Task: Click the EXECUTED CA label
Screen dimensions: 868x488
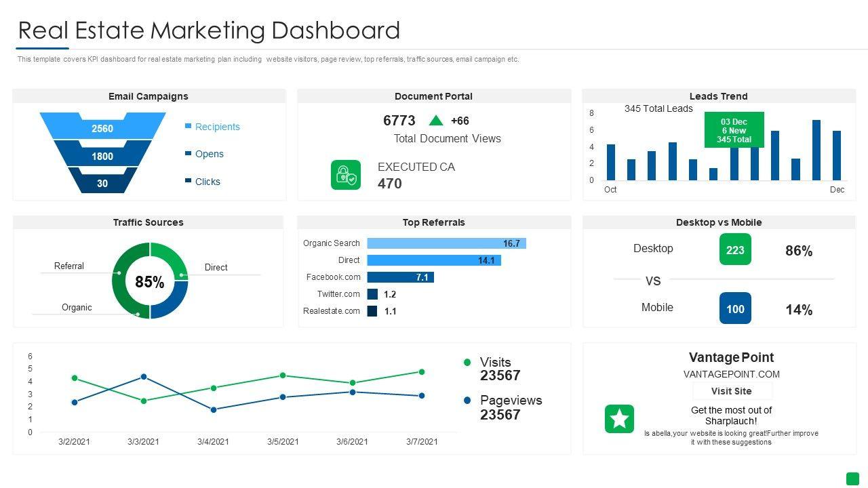Action: (x=416, y=167)
